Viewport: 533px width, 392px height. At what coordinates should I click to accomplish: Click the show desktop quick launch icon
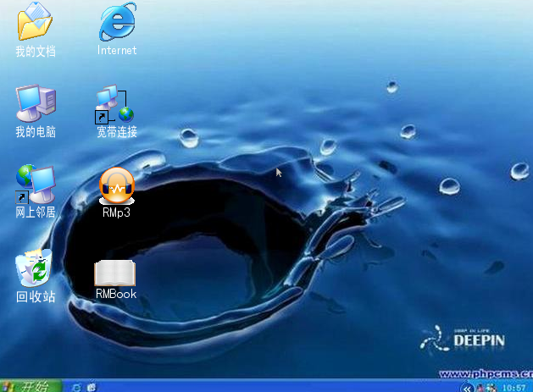tap(92, 387)
